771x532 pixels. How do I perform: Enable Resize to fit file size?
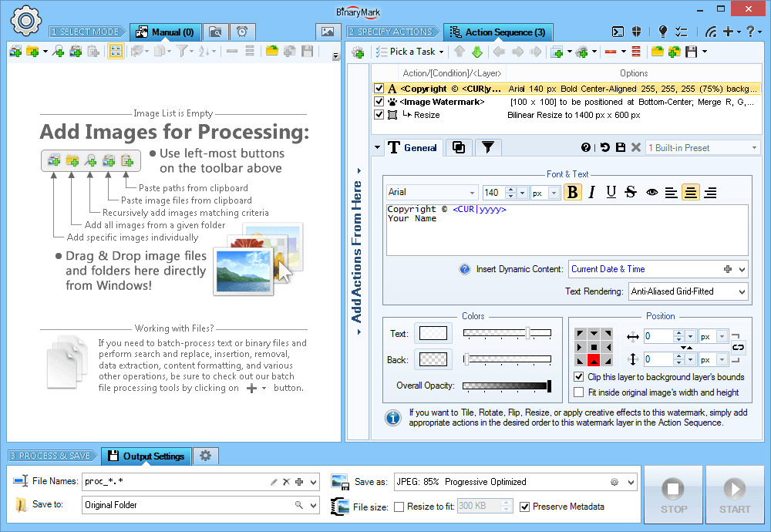399,507
